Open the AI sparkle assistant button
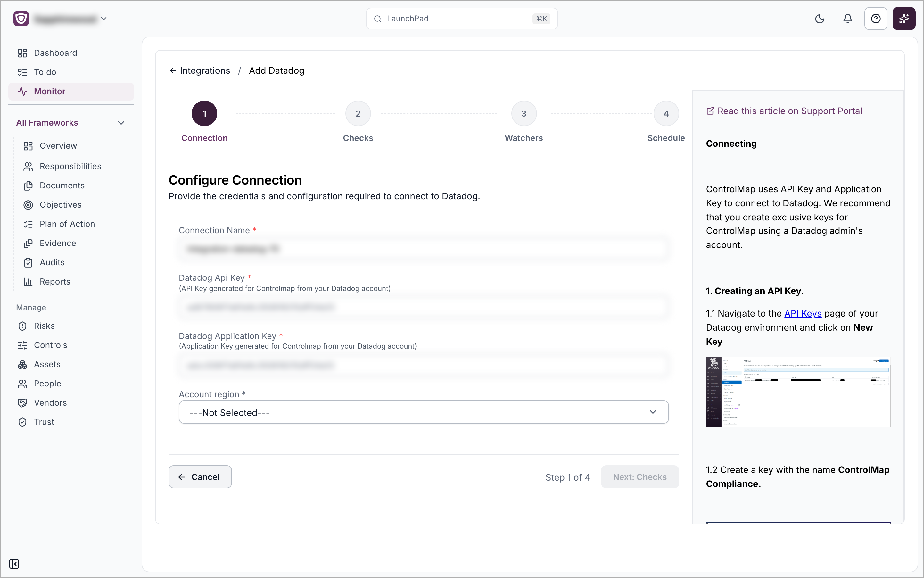The height and width of the screenshot is (578, 924). (904, 19)
